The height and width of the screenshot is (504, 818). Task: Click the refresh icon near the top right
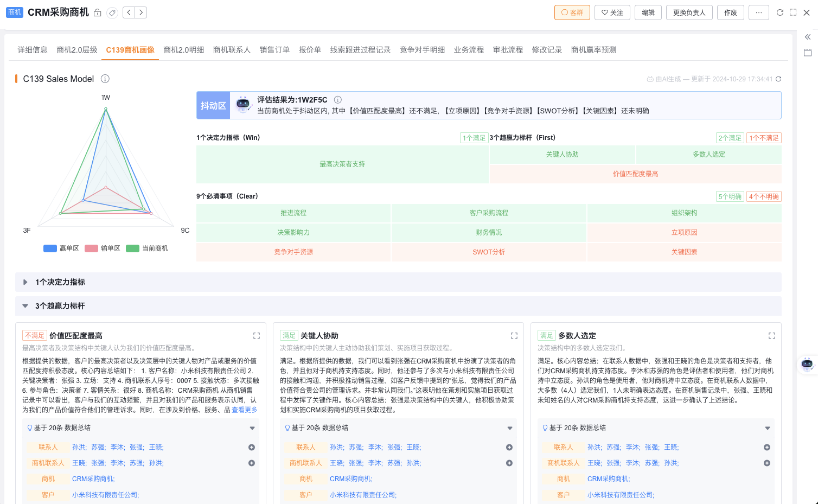779,12
